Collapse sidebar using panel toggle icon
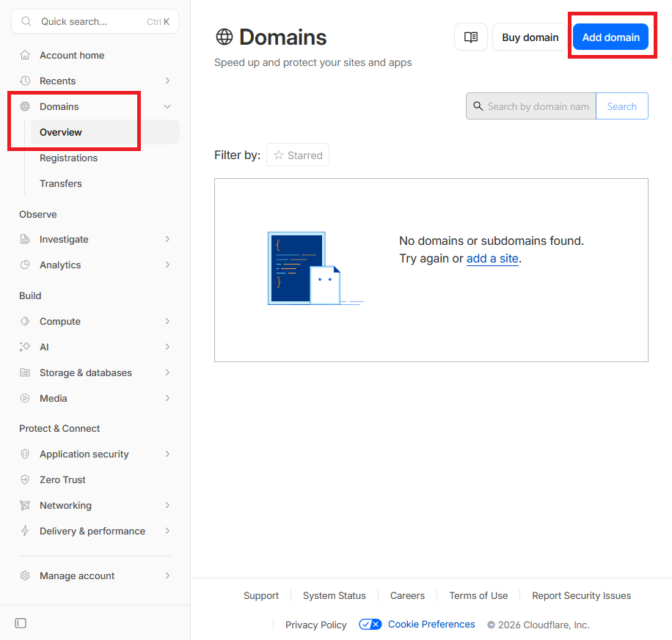This screenshot has width=672, height=640. point(21,623)
